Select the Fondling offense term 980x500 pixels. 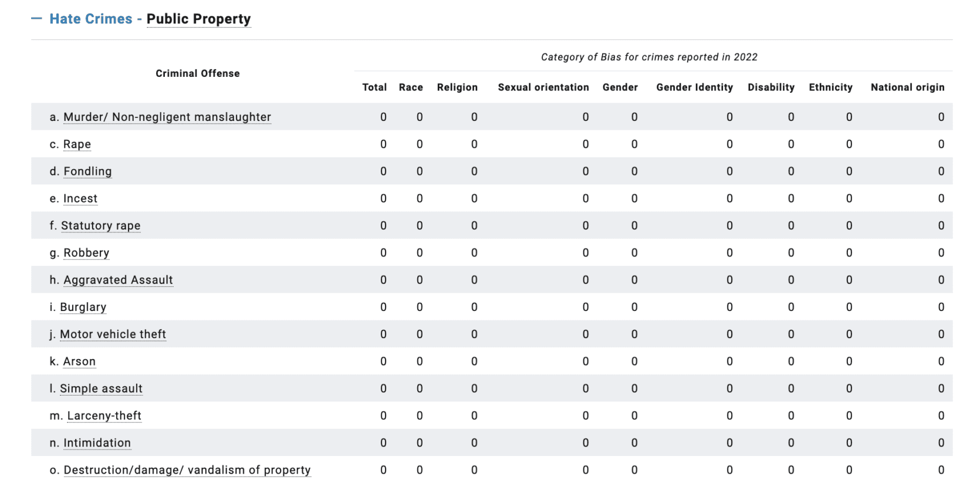[x=87, y=171]
